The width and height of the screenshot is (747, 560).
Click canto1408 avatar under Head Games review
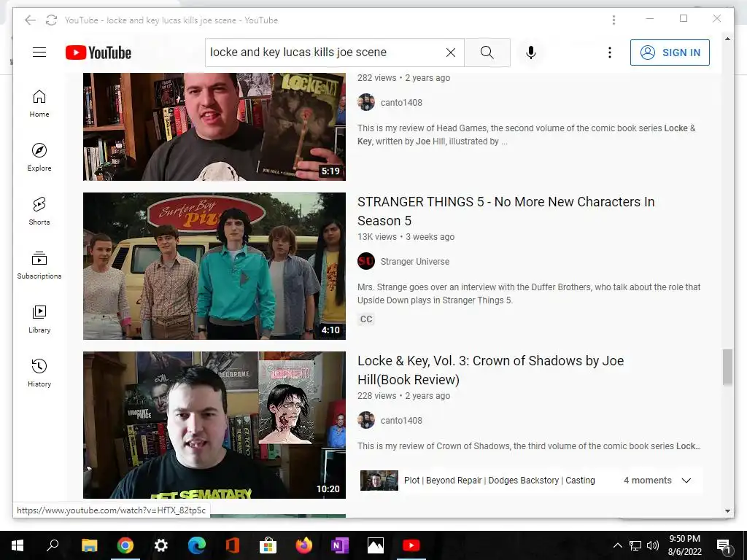[x=366, y=102]
